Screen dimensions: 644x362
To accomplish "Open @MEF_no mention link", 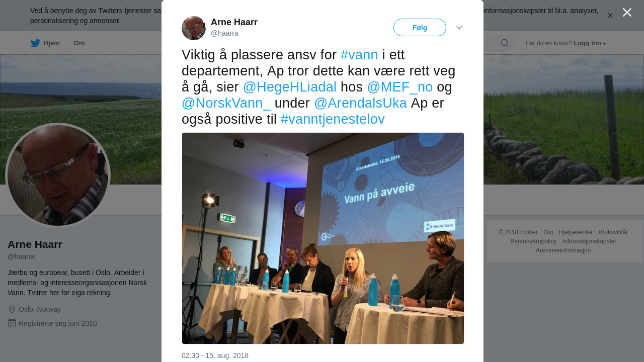I will click(400, 87).
